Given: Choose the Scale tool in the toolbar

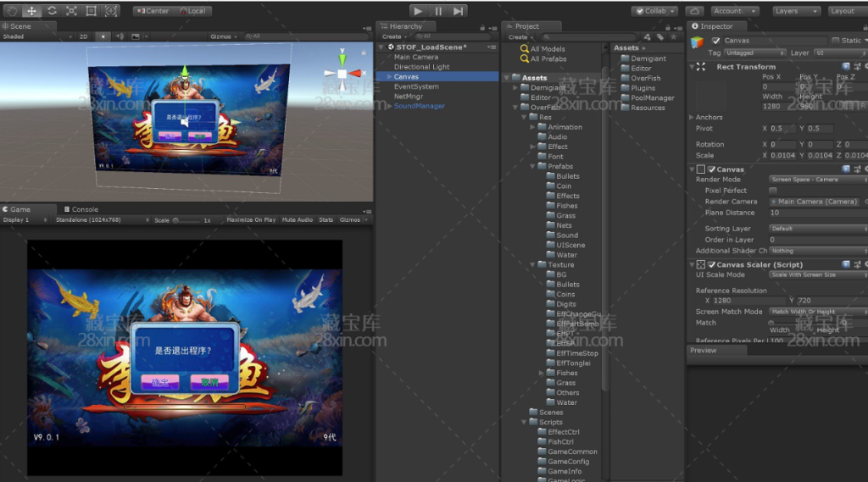Looking at the screenshot, I should [x=71, y=11].
